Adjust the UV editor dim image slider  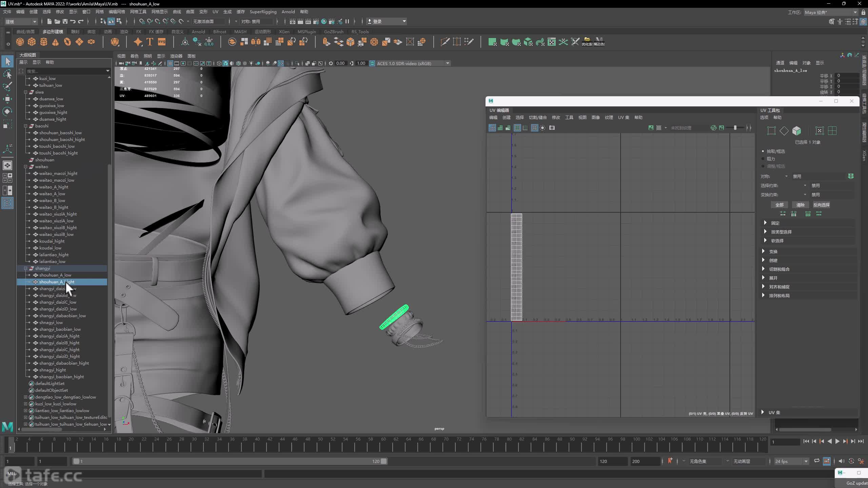pyautogui.click(x=735, y=128)
